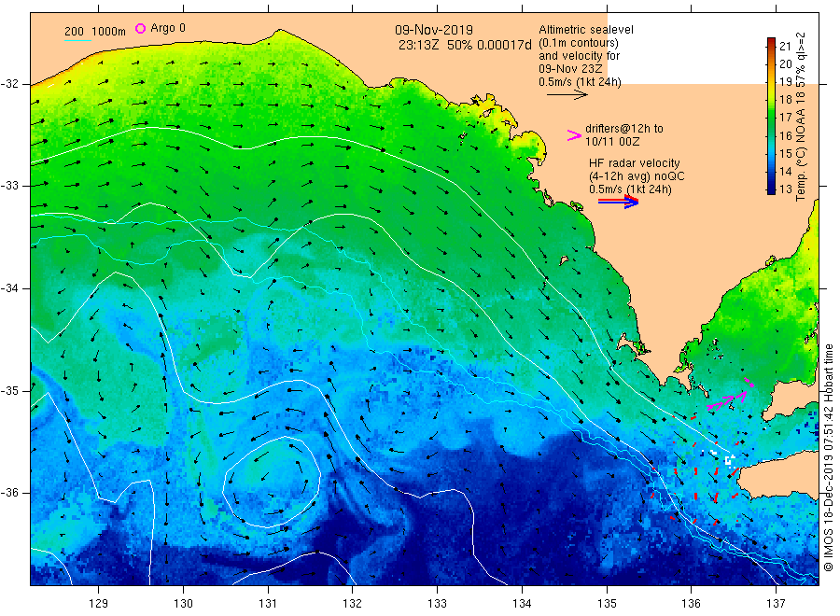Click the 135 longitude axis label

click(x=607, y=604)
